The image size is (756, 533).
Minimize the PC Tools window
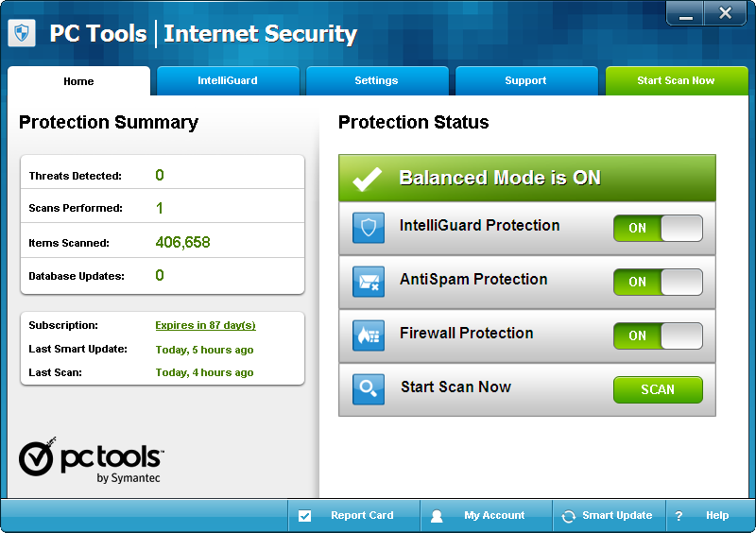(x=687, y=13)
